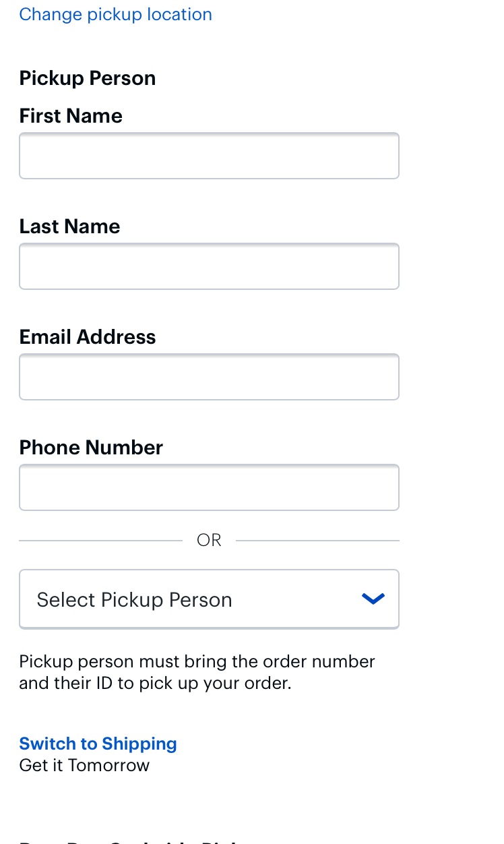This screenshot has height=844, width=504.
Task: Select the Switch to Shipping link
Action: [x=98, y=744]
